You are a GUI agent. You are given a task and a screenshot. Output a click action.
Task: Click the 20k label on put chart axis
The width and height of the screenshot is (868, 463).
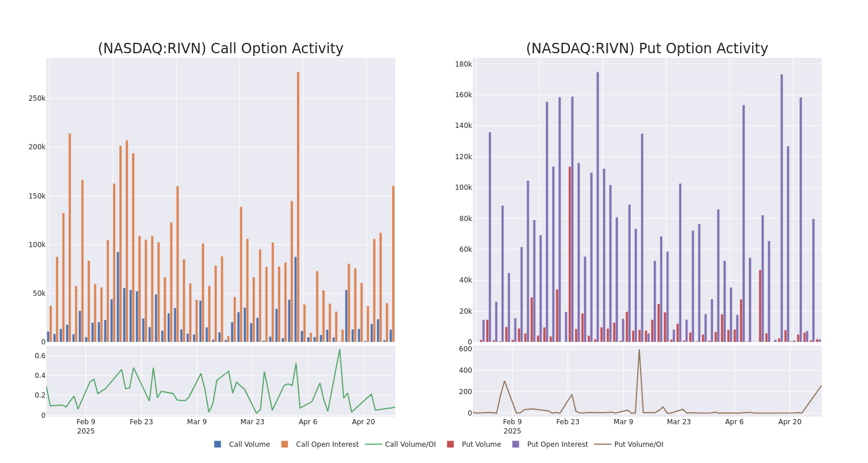click(x=465, y=311)
